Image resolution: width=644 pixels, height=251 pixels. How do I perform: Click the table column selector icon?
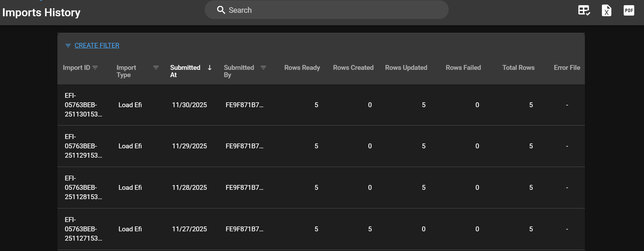coord(584,10)
